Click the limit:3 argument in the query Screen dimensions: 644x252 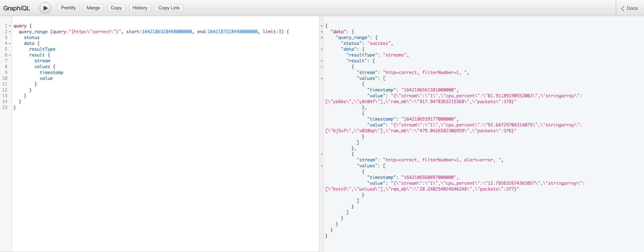coord(272,32)
